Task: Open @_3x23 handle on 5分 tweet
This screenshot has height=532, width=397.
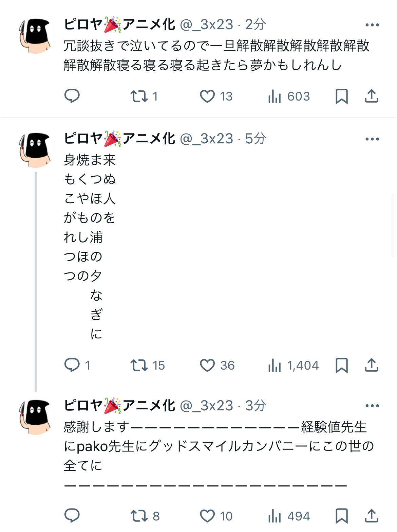Action: (x=207, y=139)
